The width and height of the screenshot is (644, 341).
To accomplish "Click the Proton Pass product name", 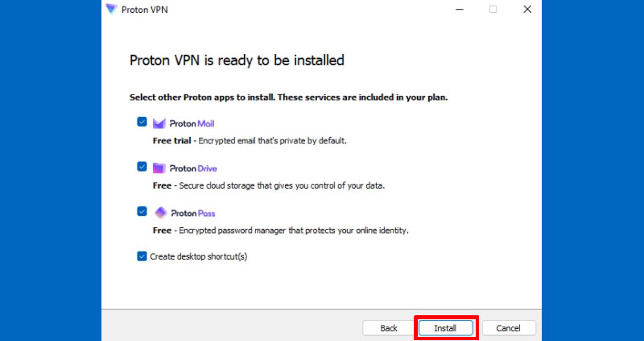I will click(192, 214).
